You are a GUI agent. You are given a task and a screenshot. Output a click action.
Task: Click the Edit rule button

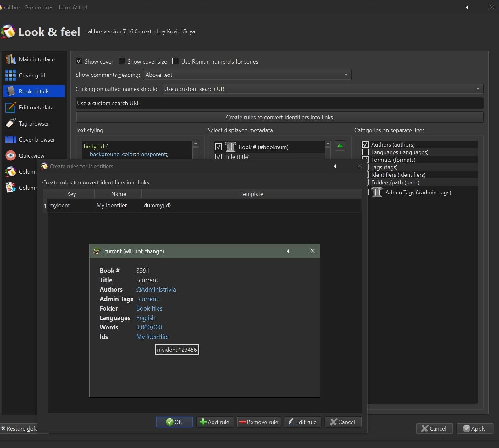303,422
